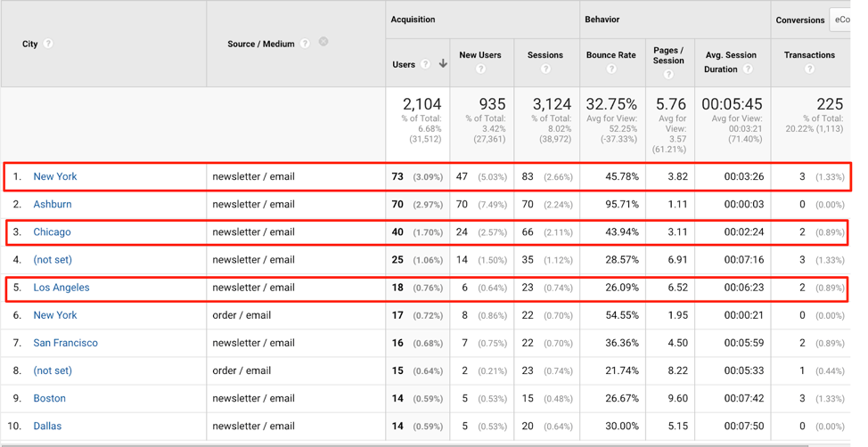Image resolution: width=868 pixels, height=447 pixels.
Task: Select total Users value 2,104
Action: click(422, 104)
